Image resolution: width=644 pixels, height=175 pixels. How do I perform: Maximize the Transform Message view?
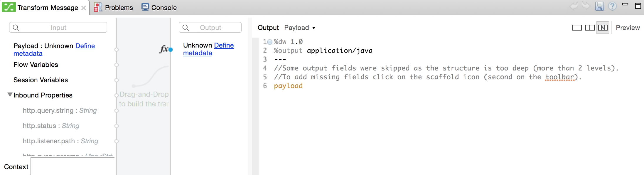(x=638, y=6)
